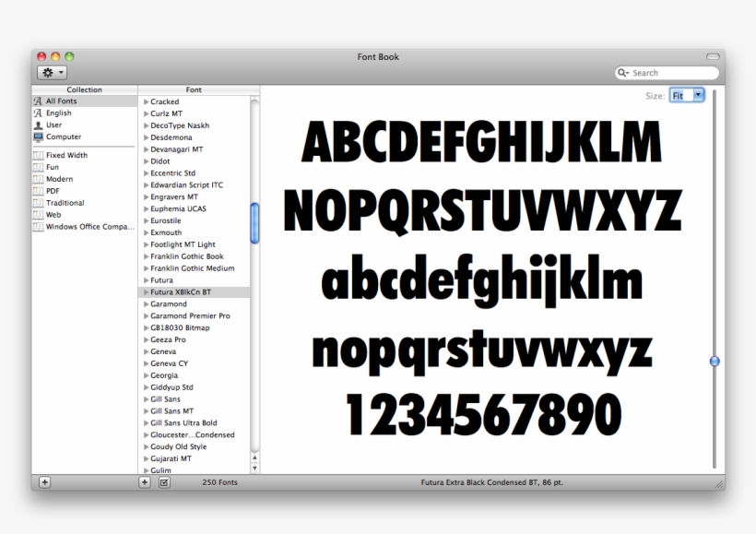This screenshot has width=756, height=534.
Task: Select the English collection icon
Action: (x=38, y=113)
